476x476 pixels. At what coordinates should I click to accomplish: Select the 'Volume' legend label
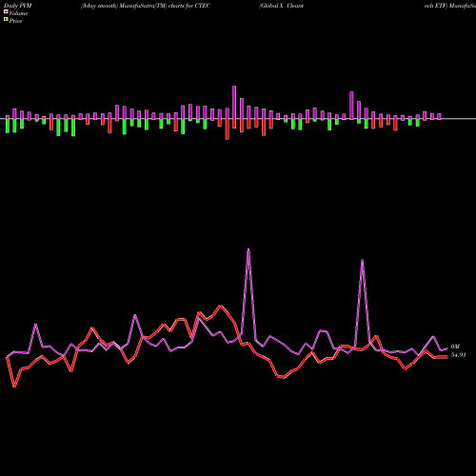[18, 13]
